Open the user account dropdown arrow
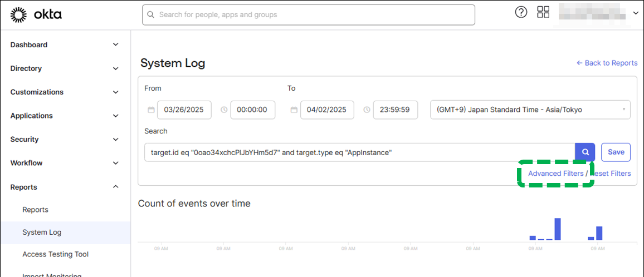 [x=636, y=13]
